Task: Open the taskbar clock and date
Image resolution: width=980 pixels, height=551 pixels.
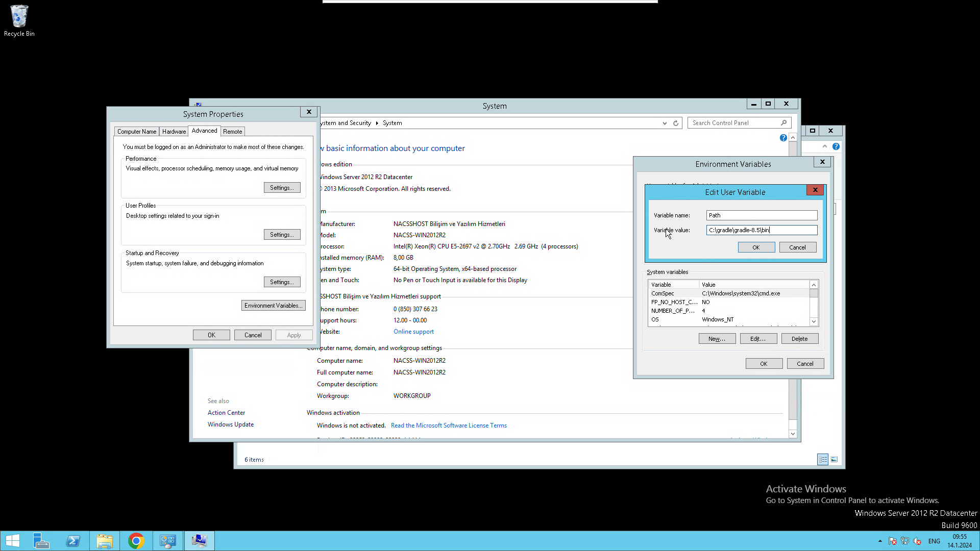Action: point(960,541)
